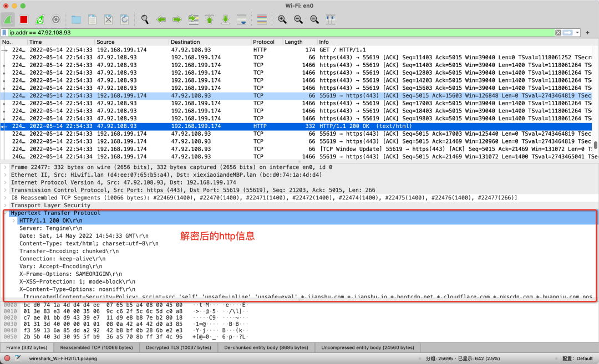Save the capture file
This screenshot has width=599, height=364.
[92, 19]
